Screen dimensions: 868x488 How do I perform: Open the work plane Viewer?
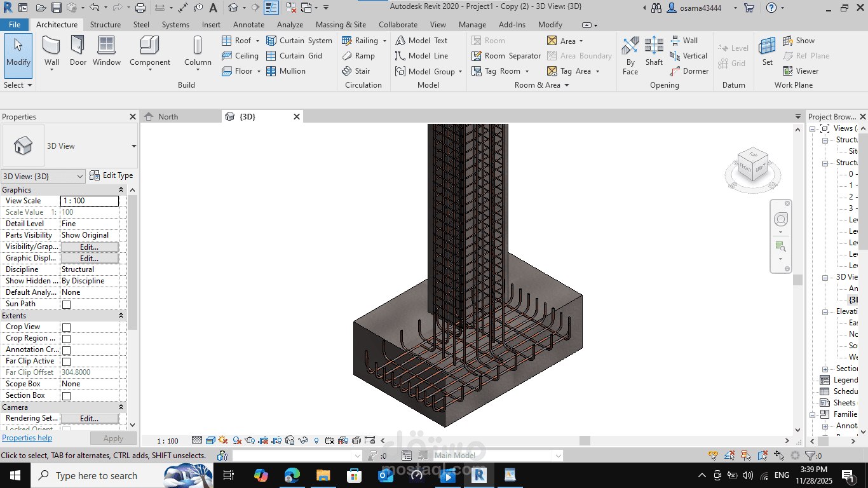pyautogui.click(x=801, y=71)
